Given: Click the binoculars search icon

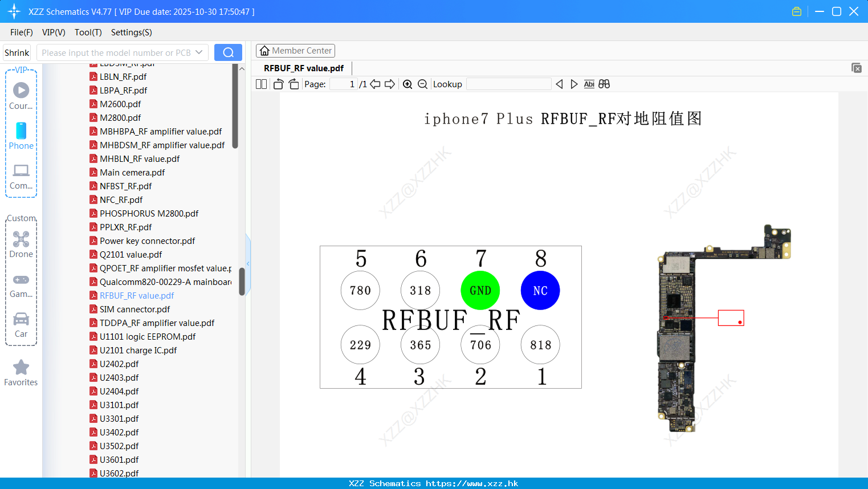Looking at the screenshot, I should 604,84.
